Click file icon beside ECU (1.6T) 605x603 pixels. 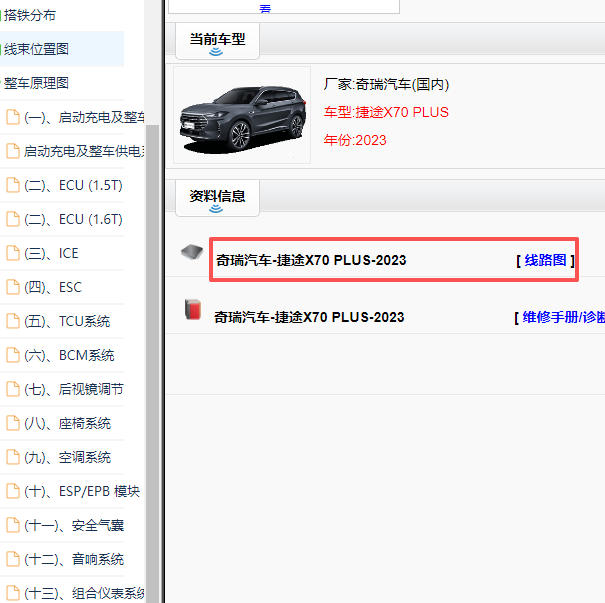pyautogui.click(x=13, y=219)
